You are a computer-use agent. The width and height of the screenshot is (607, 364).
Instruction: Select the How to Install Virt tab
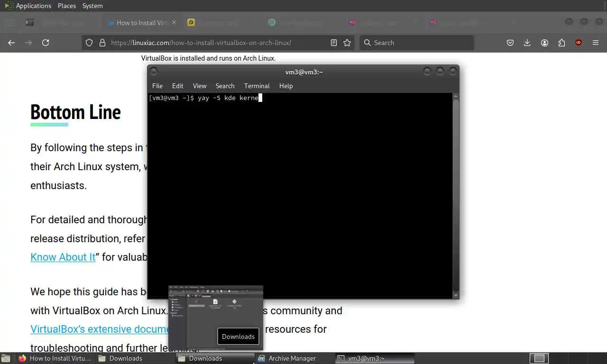141,22
